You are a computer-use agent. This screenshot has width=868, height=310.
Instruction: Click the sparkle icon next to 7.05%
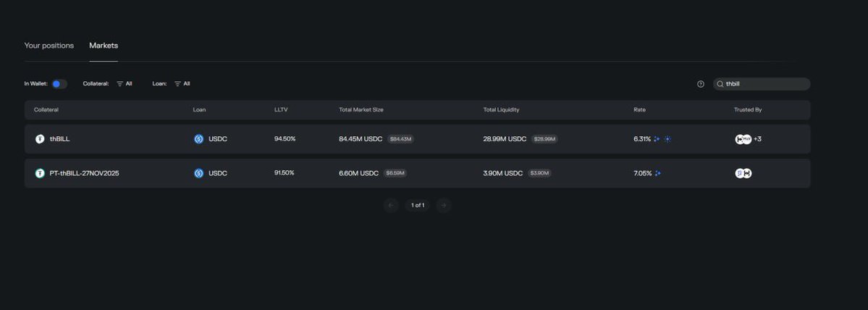click(658, 174)
